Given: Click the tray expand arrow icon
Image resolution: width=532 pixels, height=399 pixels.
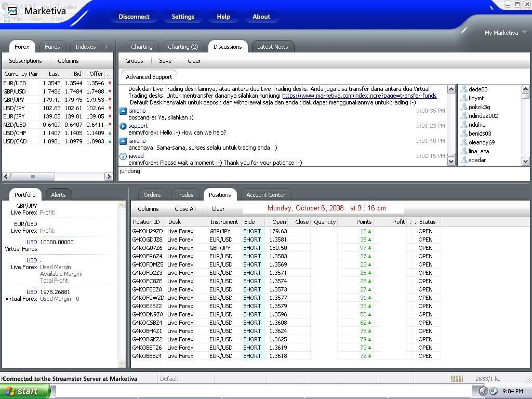Looking at the screenshot, I should 483,391.
